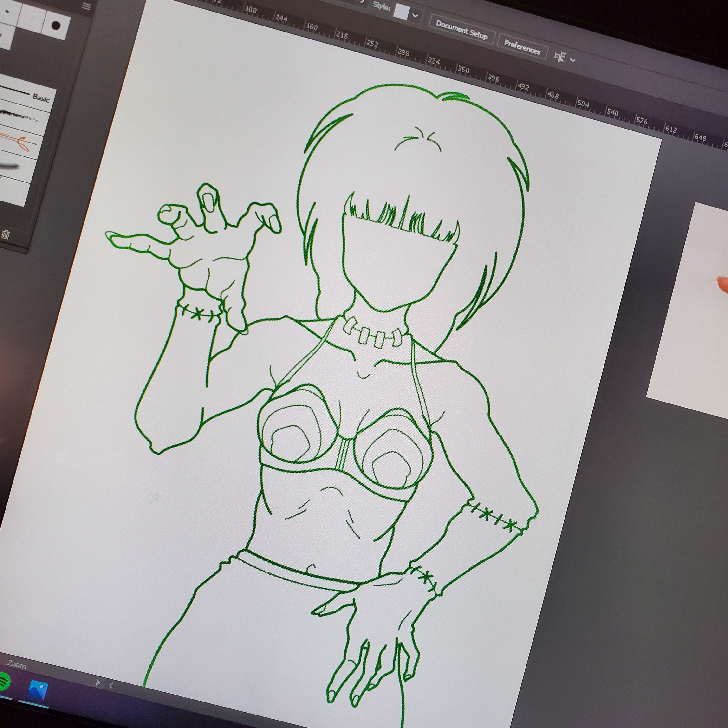Click the 360 mark on the ruler

point(463,69)
